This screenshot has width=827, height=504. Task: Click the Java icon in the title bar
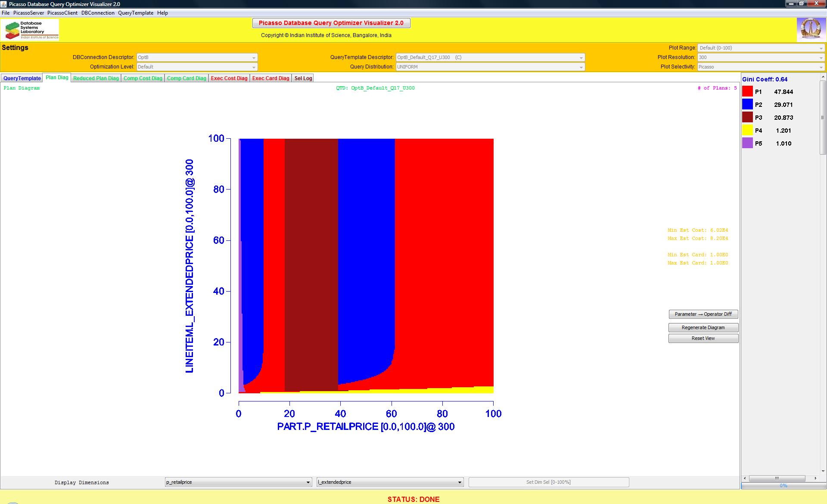(x=4, y=4)
